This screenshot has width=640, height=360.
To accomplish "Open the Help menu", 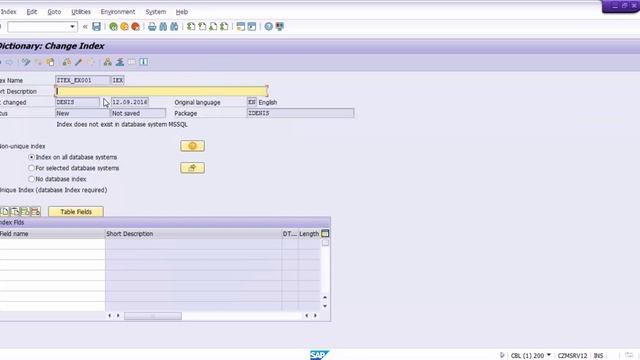I will coord(182,12).
